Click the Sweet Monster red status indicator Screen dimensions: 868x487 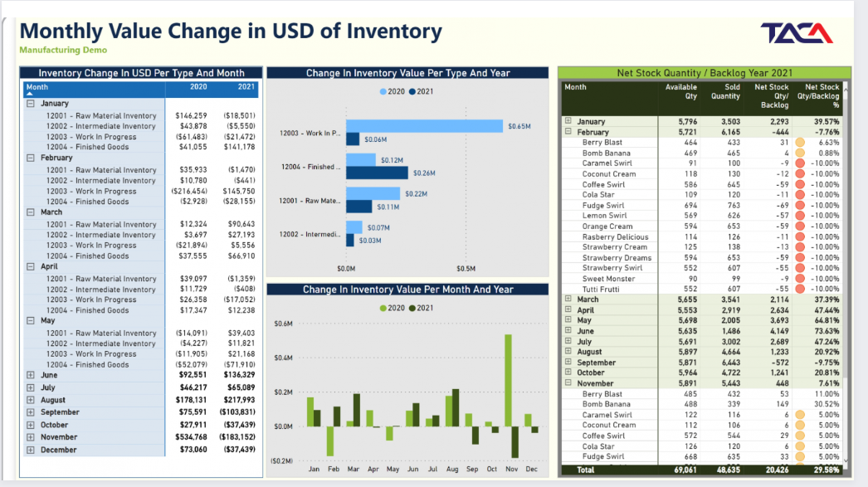(800, 279)
